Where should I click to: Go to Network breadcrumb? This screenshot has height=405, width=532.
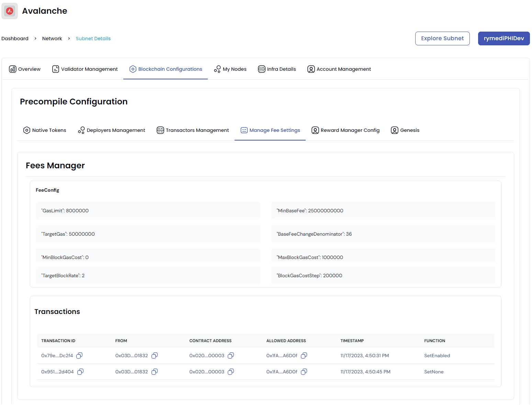coord(52,38)
